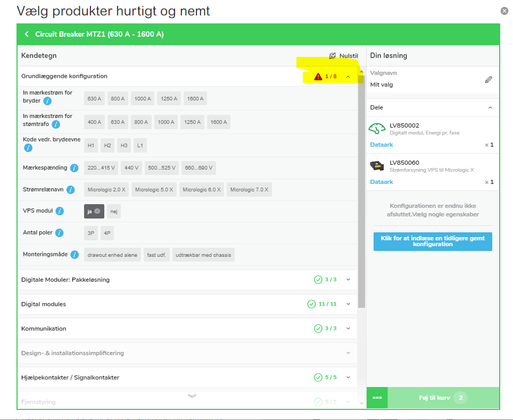Collapse the Dele parts list
This screenshot has width=513, height=420.
point(490,107)
